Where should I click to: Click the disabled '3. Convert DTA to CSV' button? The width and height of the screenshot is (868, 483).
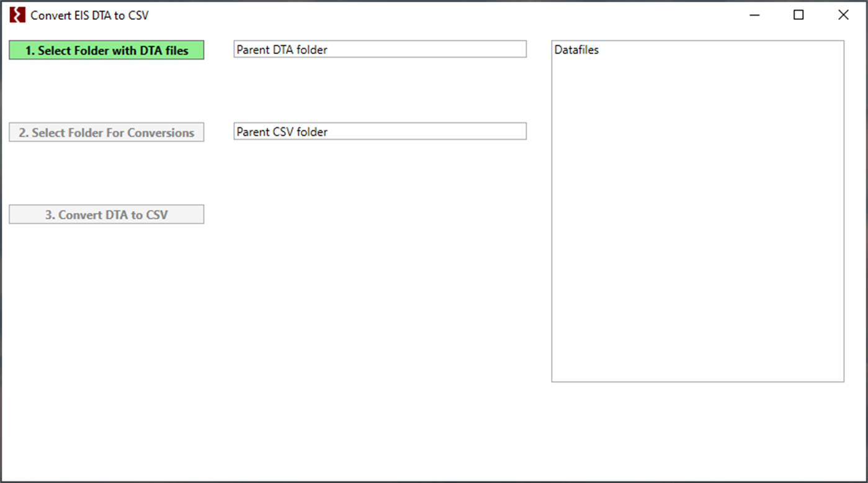click(x=105, y=214)
